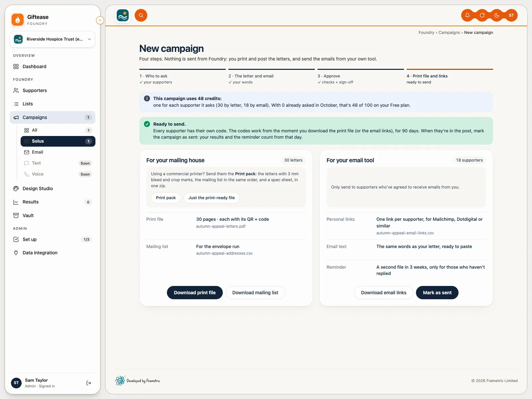Open Data integration page
This screenshot has width=532, height=399.
(x=53, y=253)
